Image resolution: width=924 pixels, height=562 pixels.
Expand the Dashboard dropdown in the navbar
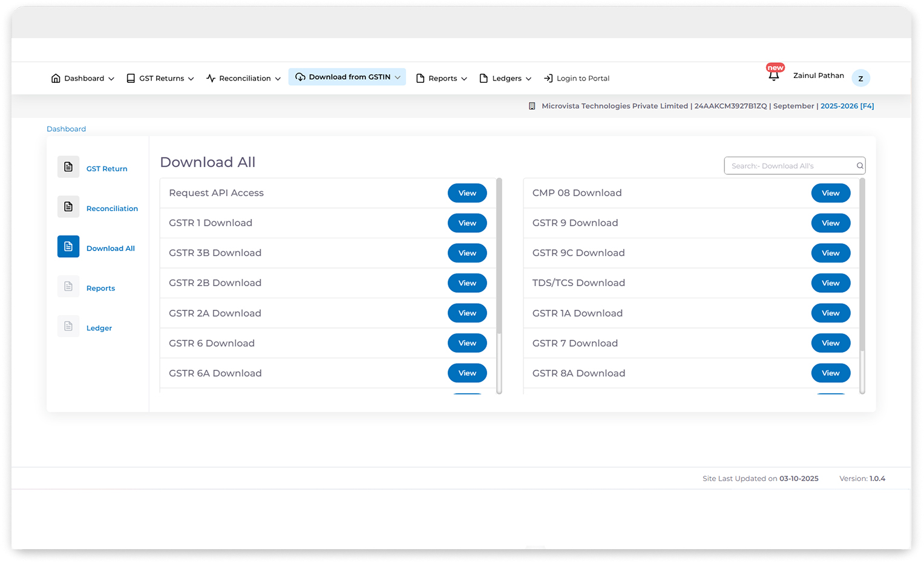point(112,78)
